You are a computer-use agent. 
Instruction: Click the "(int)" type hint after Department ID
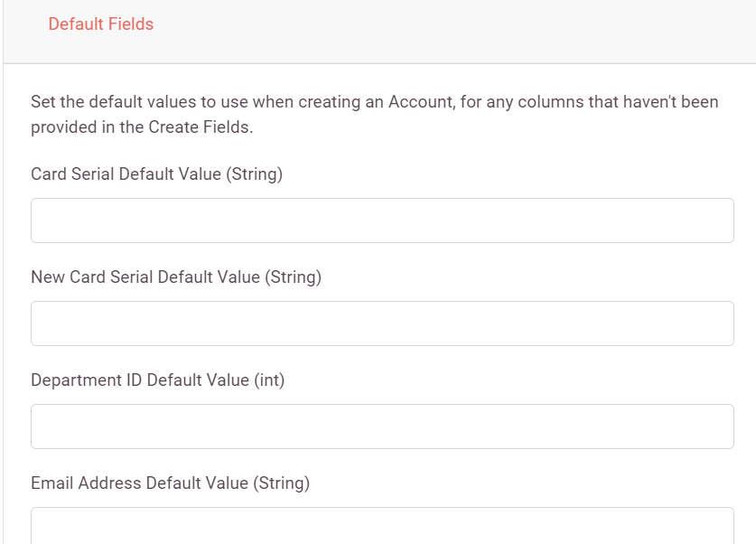pyautogui.click(x=269, y=380)
